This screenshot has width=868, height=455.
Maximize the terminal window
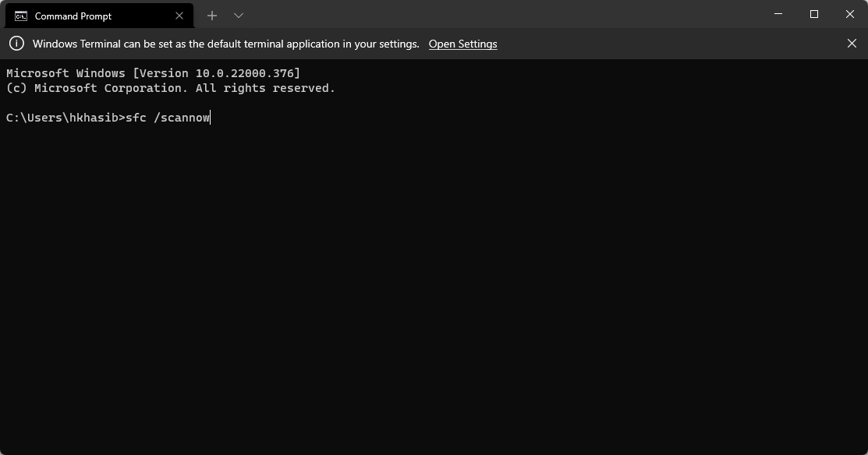click(x=814, y=14)
